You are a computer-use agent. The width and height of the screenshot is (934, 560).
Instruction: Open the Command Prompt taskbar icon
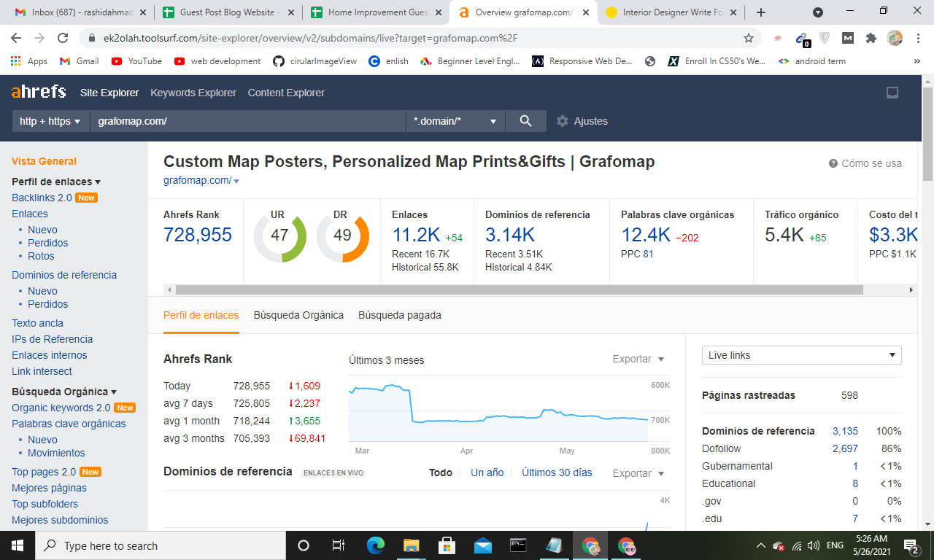pyautogui.click(x=518, y=545)
